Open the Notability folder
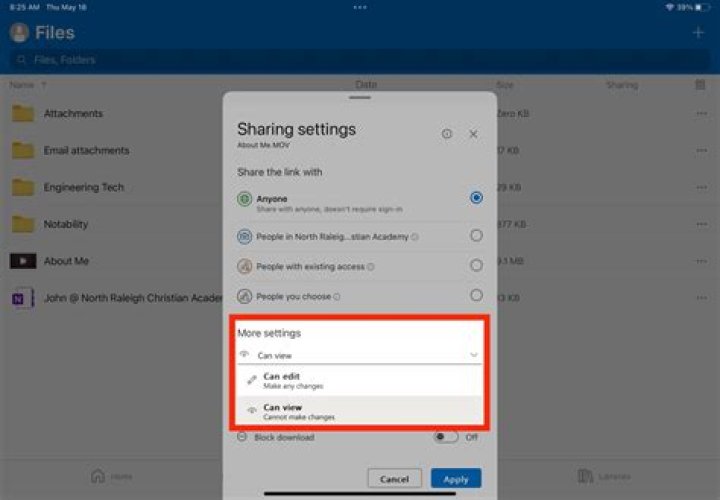 tap(23, 224)
